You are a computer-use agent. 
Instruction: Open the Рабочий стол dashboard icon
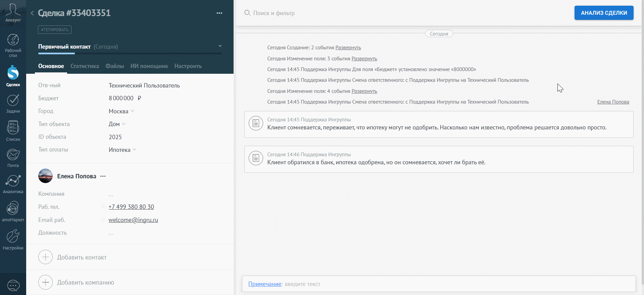pyautogui.click(x=13, y=40)
